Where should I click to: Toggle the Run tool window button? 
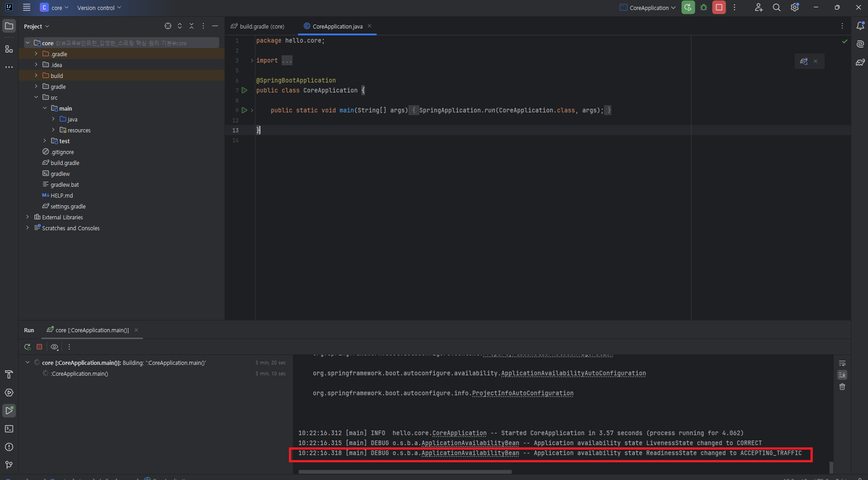coord(9,411)
